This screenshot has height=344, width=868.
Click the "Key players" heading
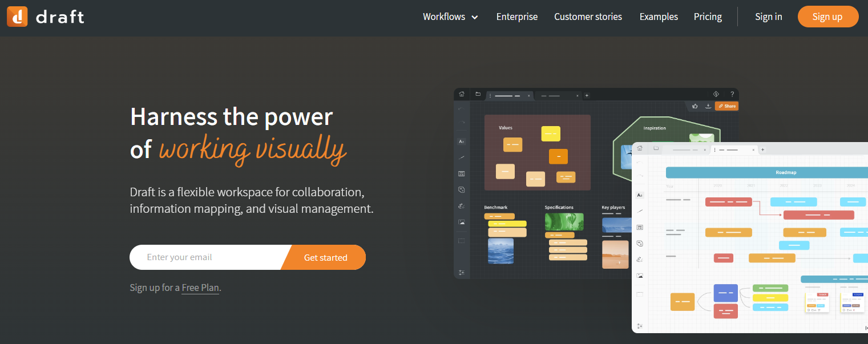point(613,207)
